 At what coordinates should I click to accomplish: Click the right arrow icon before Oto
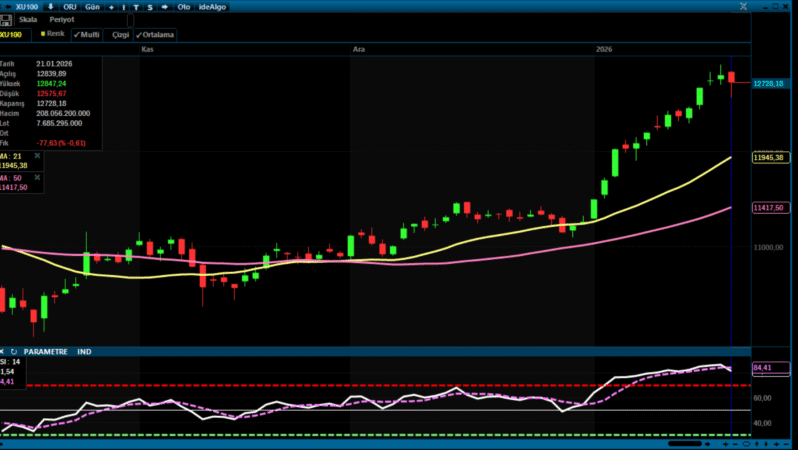click(164, 6)
